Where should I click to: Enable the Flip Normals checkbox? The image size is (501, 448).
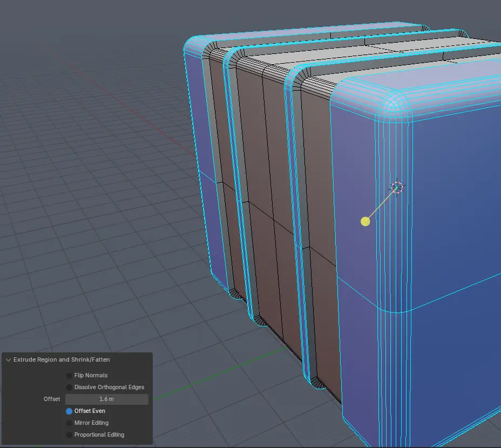point(69,375)
